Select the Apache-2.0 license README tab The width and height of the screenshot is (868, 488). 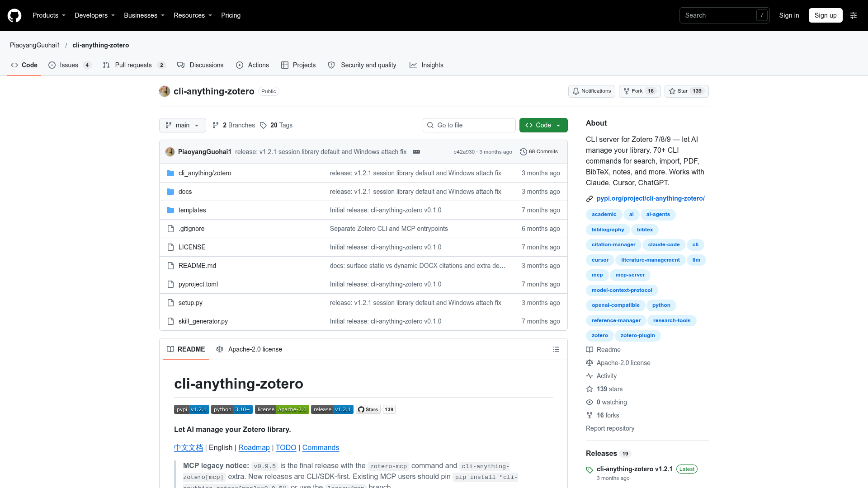[x=249, y=349]
